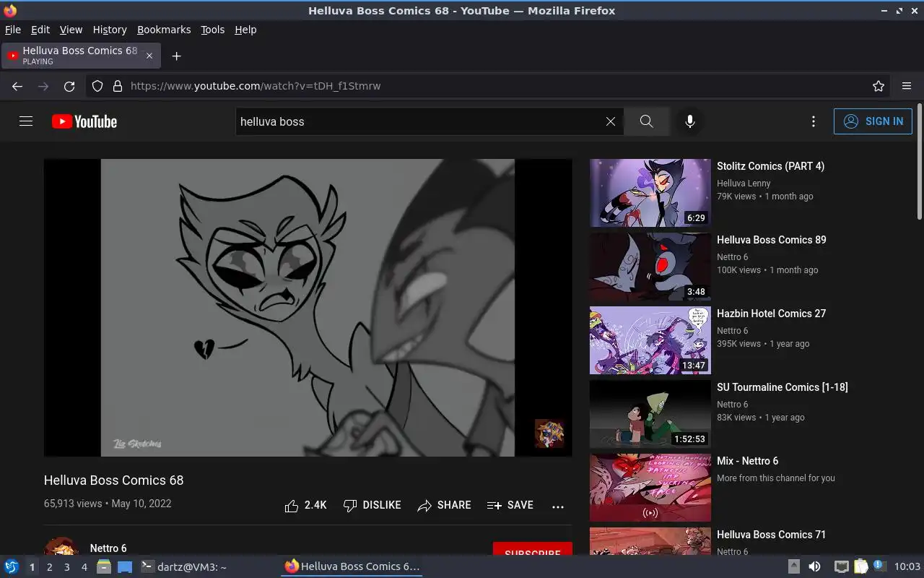This screenshot has width=924, height=578.
Task: Click SAVE to add to playlist
Action: [x=510, y=506]
